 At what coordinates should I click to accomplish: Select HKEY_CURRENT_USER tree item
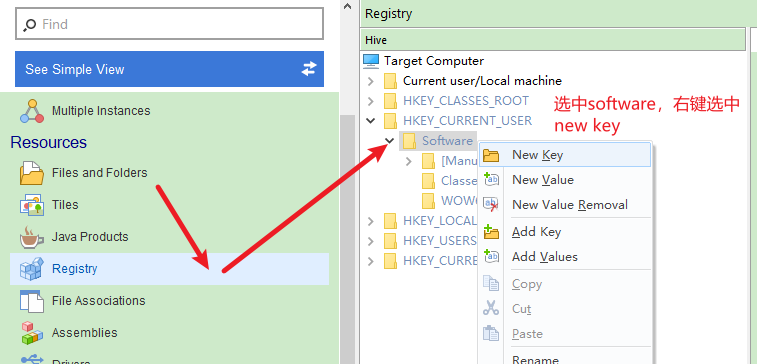pyautogui.click(x=467, y=120)
